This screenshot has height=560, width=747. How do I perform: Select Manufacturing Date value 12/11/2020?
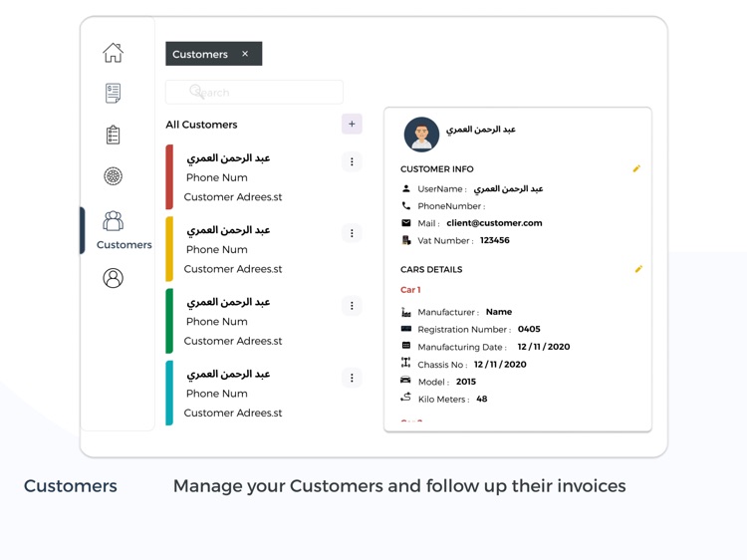pos(544,347)
